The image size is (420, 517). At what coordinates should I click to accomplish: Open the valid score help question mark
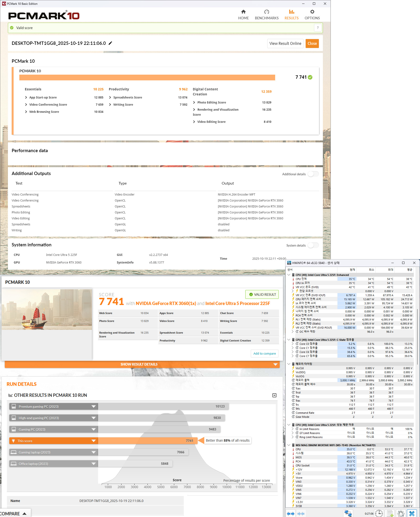318,28
